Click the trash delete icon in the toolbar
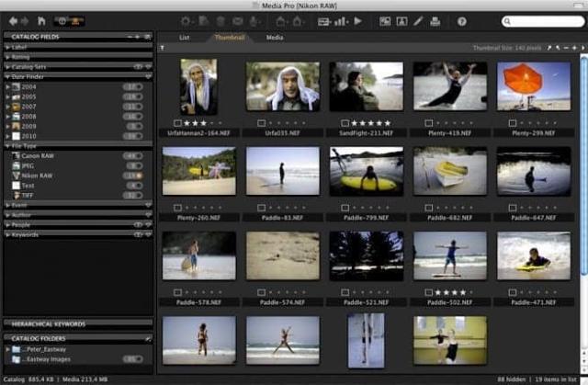The height and width of the screenshot is (385, 588). click(x=220, y=20)
